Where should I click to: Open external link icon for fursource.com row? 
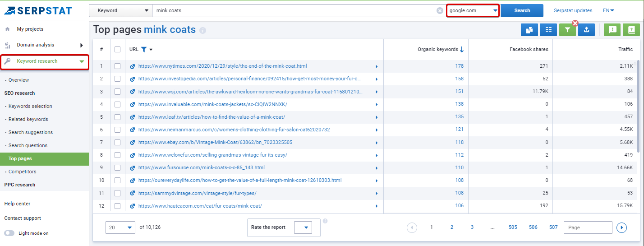[133, 167]
